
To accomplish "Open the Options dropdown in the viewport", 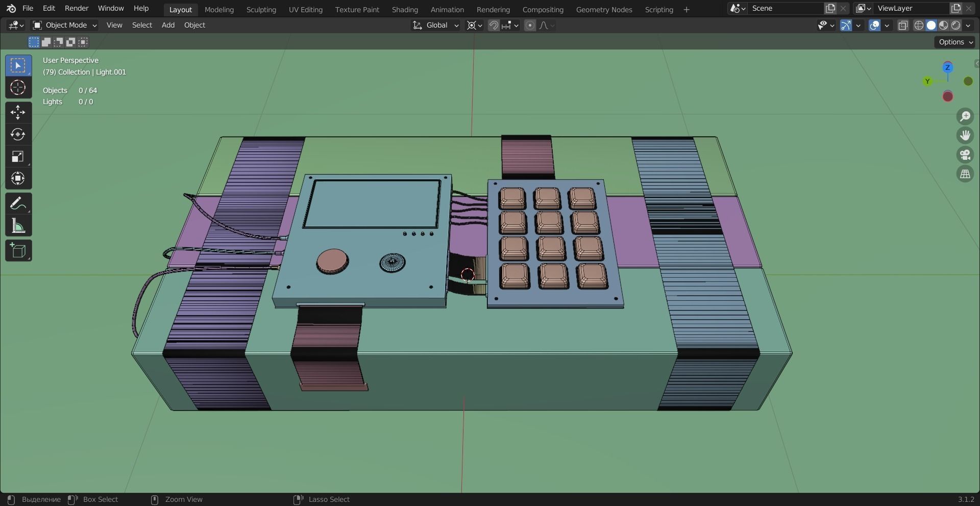I will [953, 42].
